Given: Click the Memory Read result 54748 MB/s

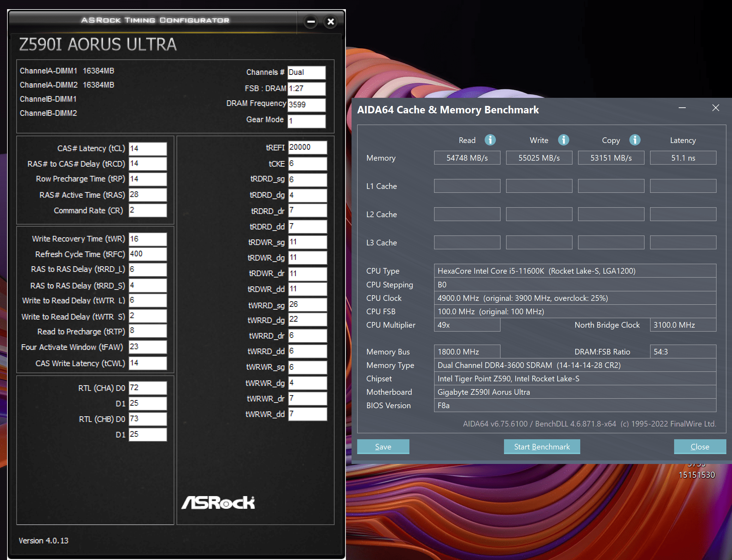Looking at the screenshot, I should tap(467, 158).
